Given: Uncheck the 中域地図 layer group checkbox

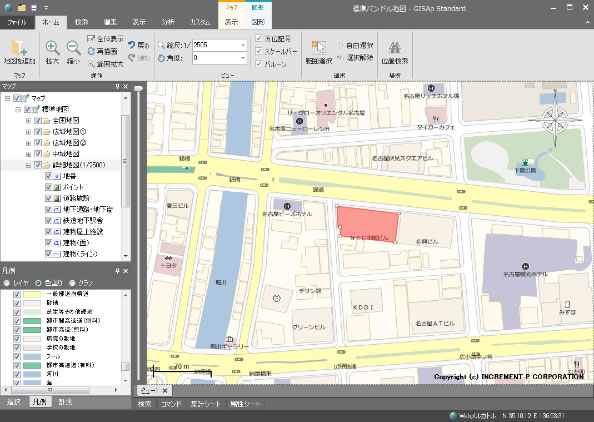Looking at the screenshot, I should tap(38, 154).
